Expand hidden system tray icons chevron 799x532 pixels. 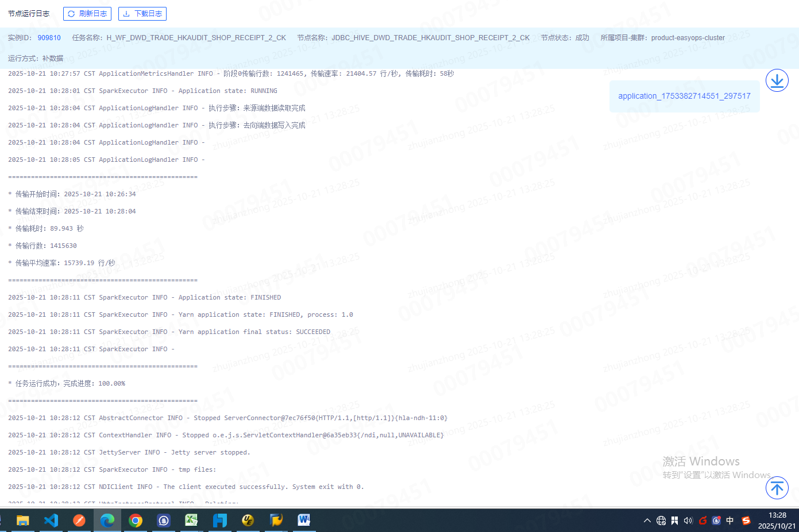647,521
